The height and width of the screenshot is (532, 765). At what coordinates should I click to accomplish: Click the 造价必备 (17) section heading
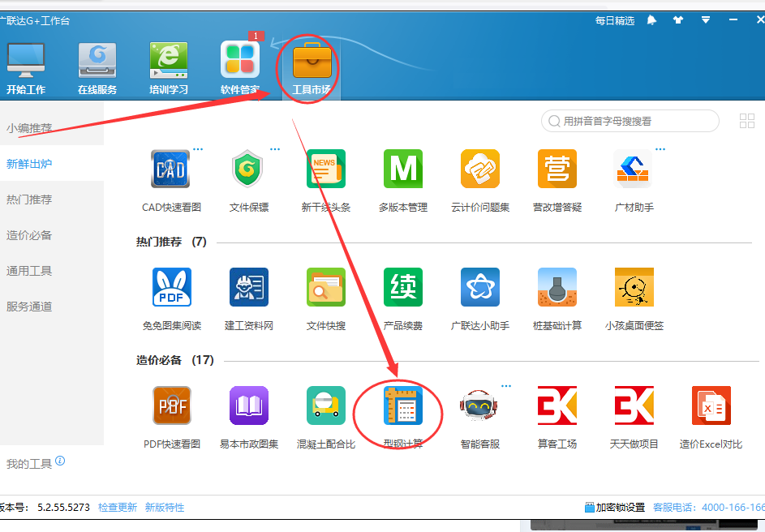coord(174,360)
